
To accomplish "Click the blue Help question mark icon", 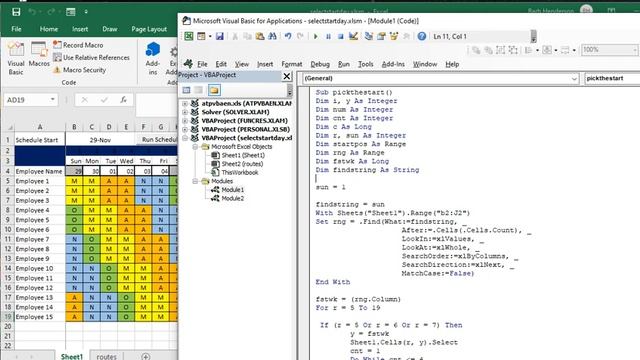I will coord(422,36).
